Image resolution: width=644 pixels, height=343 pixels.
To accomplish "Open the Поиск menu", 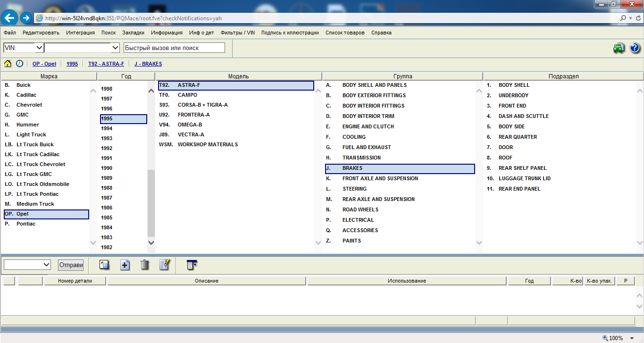I will coord(109,33).
